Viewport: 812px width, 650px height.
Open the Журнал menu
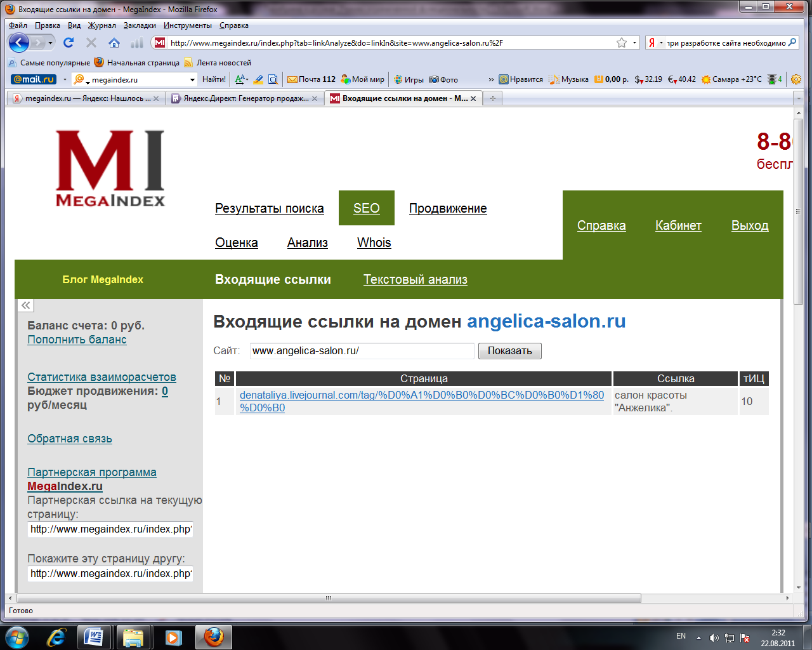(102, 25)
